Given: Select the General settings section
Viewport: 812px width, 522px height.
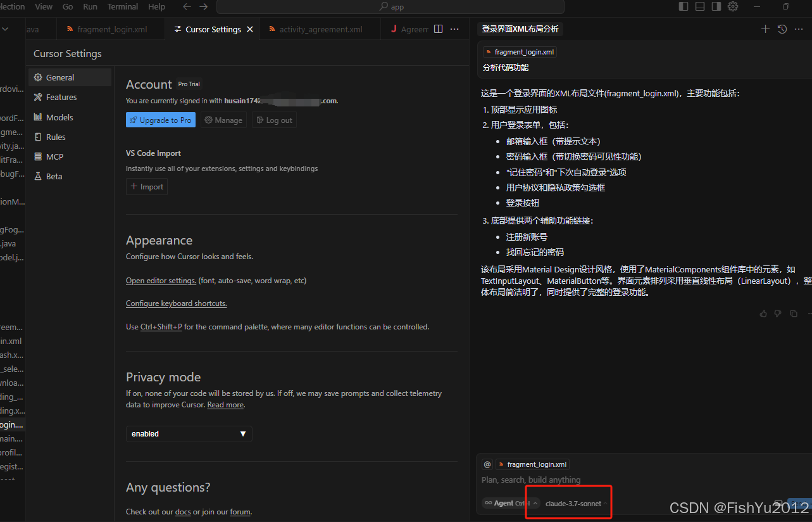Looking at the screenshot, I should click(x=70, y=77).
